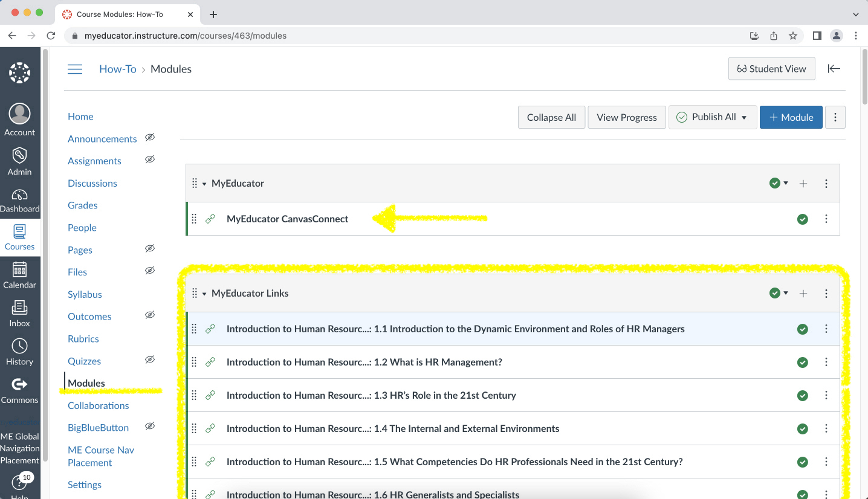Click the hidden-eye icon beside Quizzes

point(150,359)
